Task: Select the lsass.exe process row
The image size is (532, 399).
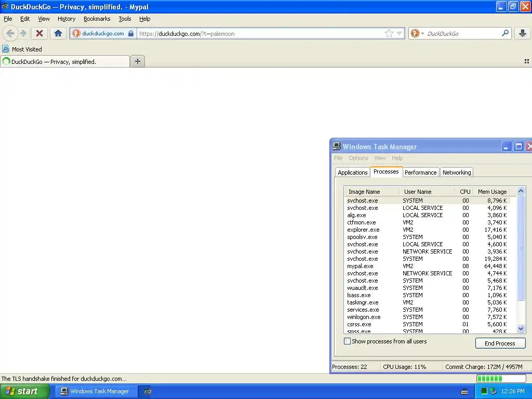Action: click(x=427, y=295)
